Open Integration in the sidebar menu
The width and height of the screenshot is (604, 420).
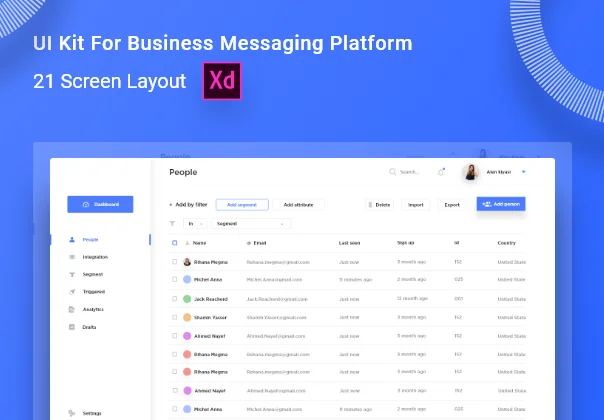pyautogui.click(x=95, y=257)
